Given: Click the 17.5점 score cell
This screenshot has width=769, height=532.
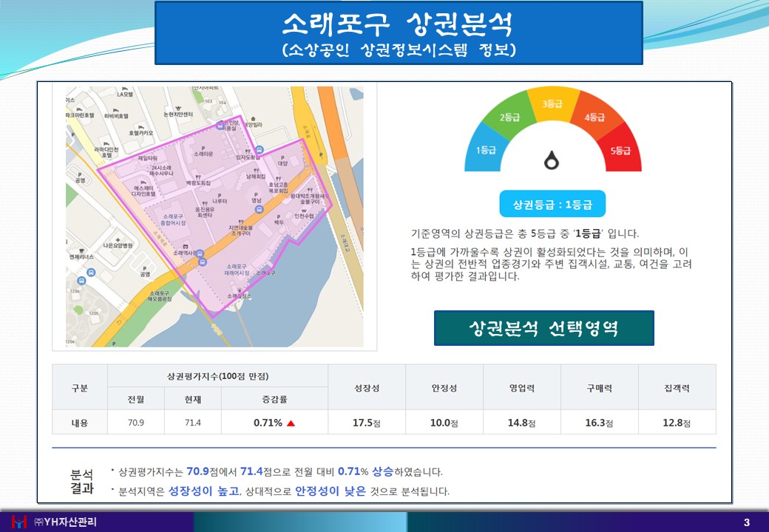Looking at the screenshot, I should tap(366, 422).
